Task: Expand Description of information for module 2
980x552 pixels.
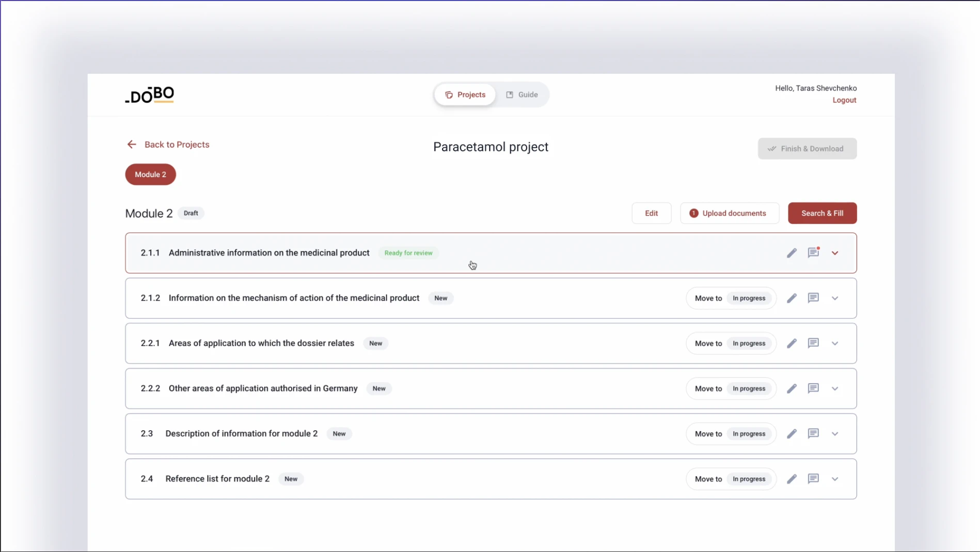Action: coord(835,434)
